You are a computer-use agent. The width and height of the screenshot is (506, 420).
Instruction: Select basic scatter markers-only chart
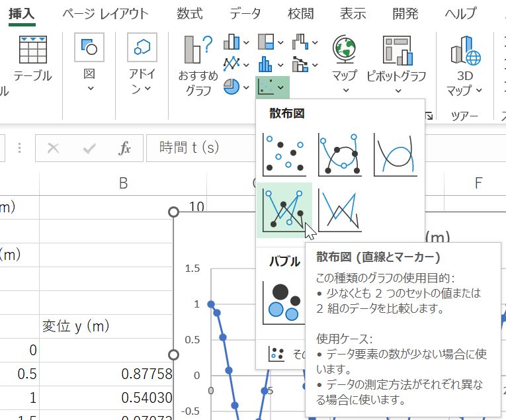(284, 155)
